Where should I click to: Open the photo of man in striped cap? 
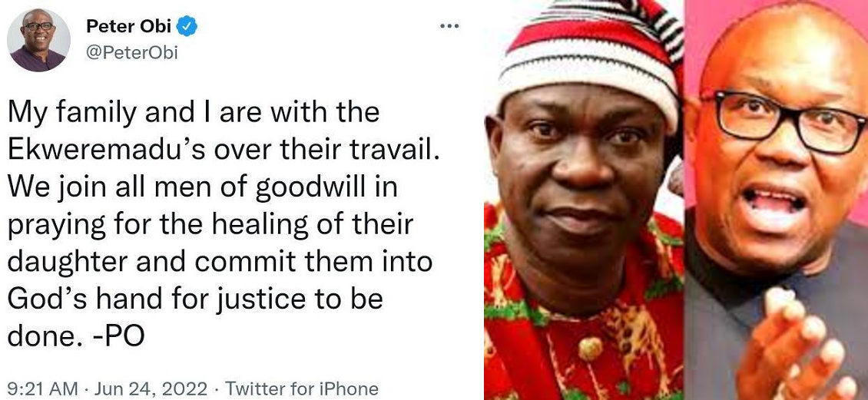(584, 200)
